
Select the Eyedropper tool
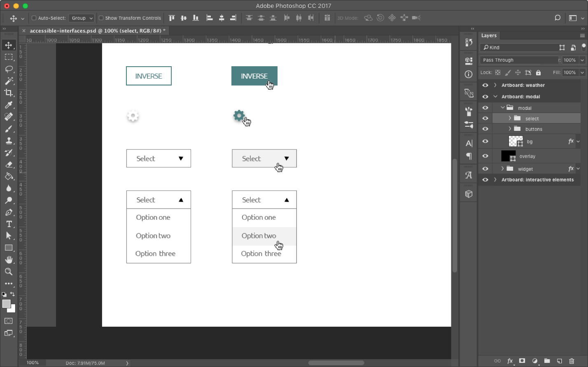(x=9, y=105)
